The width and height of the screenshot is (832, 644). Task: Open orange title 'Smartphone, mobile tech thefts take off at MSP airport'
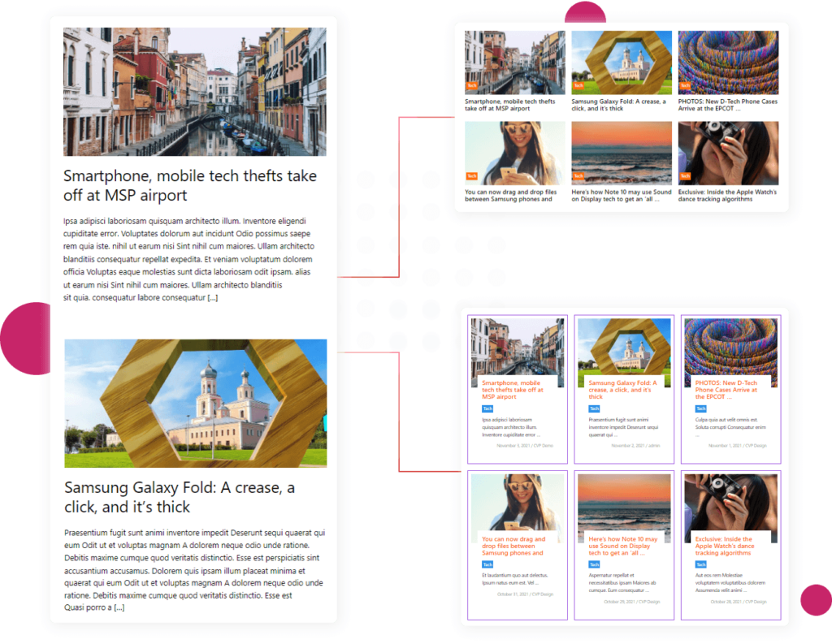[513, 390]
